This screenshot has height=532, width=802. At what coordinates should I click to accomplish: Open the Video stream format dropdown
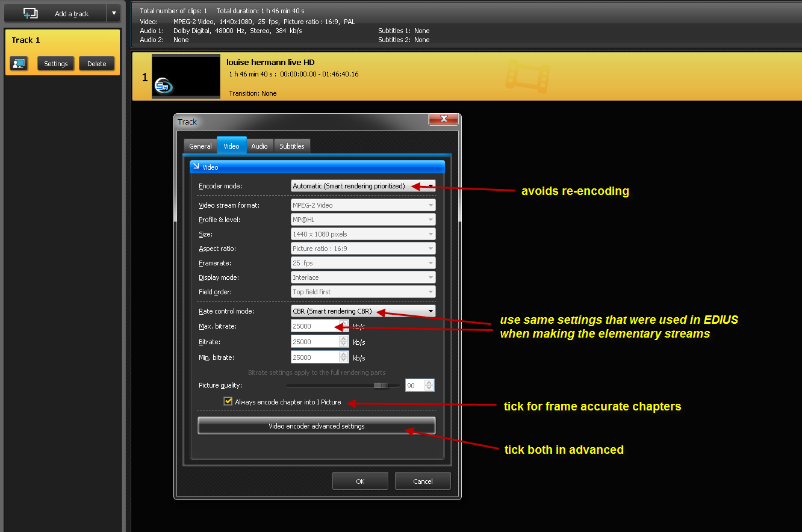(x=363, y=205)
